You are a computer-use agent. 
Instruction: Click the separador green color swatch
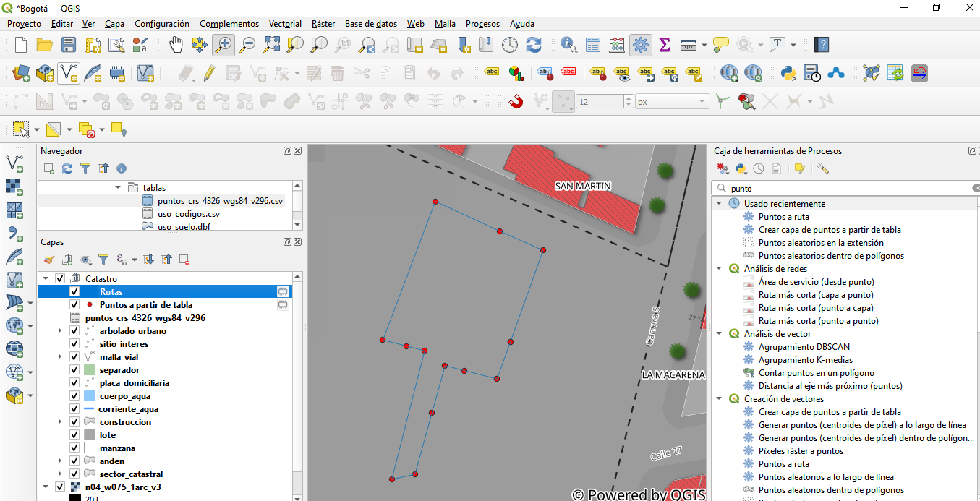pyautogui.click(x=90, y=370)
